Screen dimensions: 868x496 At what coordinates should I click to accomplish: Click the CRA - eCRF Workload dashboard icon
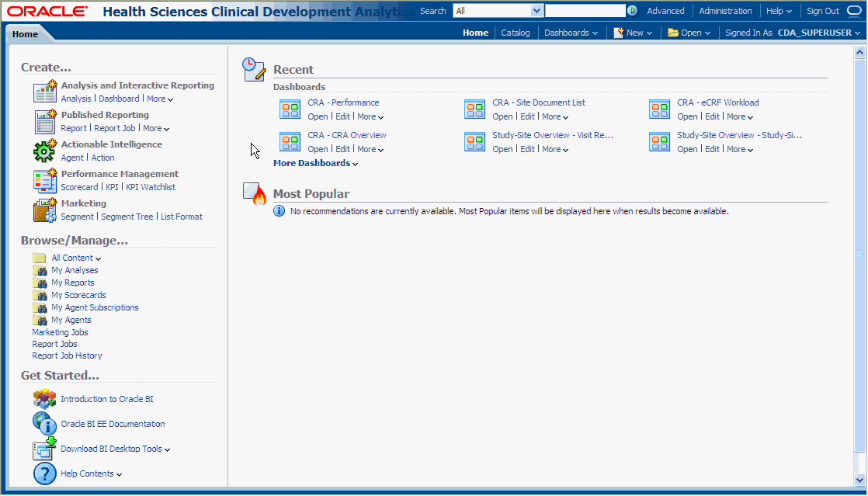pos(659,109)
